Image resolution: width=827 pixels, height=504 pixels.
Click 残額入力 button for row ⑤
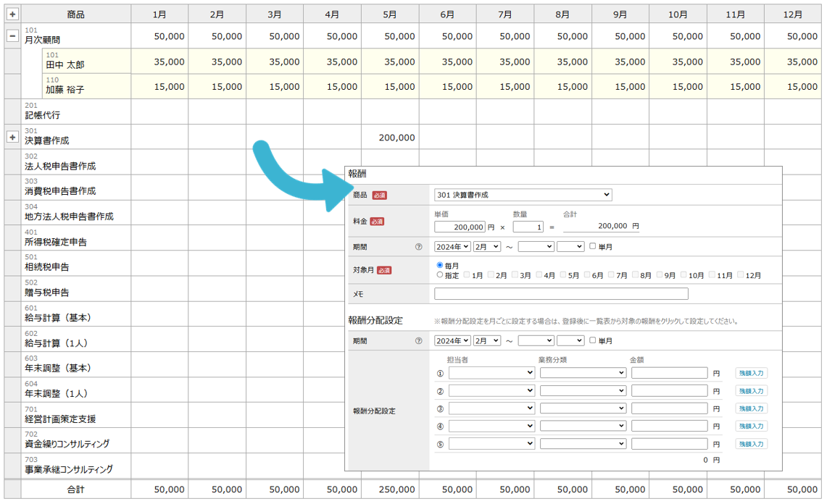pyautogui.click(x=751, y=444)
